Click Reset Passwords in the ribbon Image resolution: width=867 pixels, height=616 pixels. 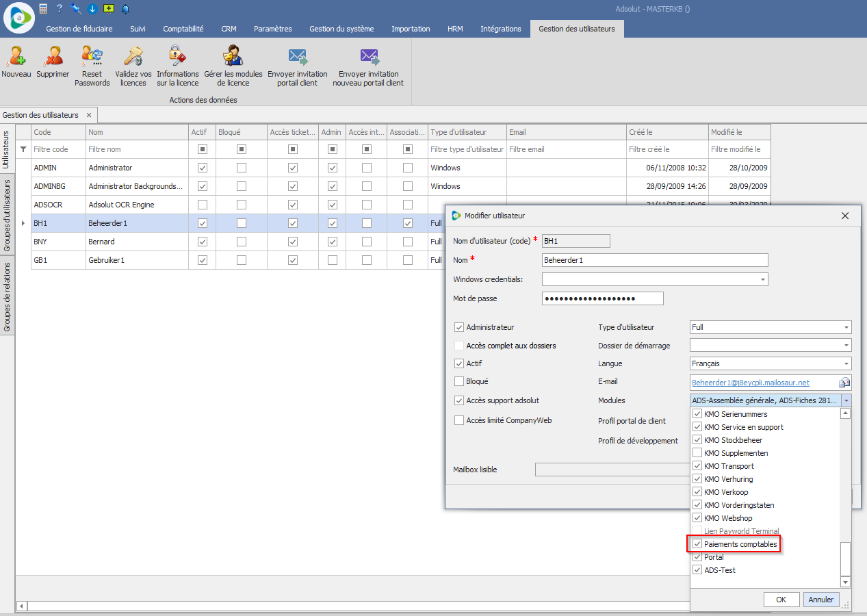point(92,66)
